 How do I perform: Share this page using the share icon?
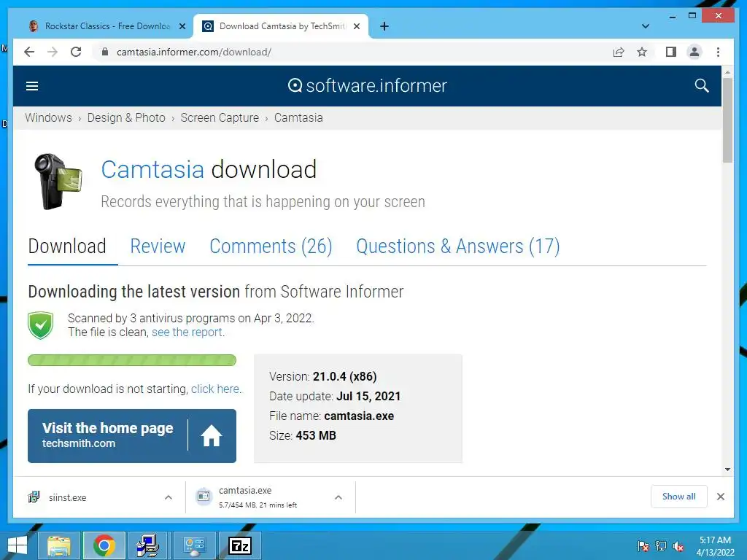click(619, 52)
